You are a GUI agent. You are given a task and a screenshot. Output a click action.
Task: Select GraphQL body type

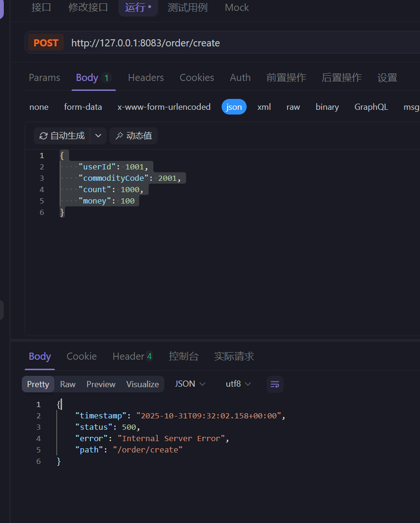point(371,107)
